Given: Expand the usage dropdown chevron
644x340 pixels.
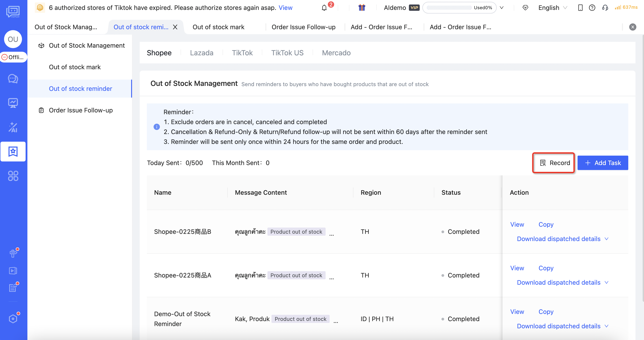Looking at the screenshot, I should (x=501, y=8).
